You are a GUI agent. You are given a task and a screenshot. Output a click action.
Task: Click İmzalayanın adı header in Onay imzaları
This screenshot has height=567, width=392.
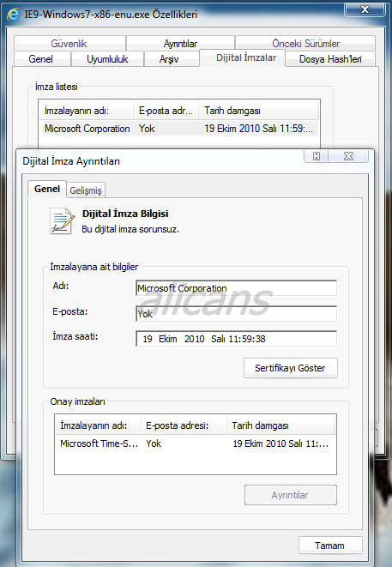[x=98, y=425]
